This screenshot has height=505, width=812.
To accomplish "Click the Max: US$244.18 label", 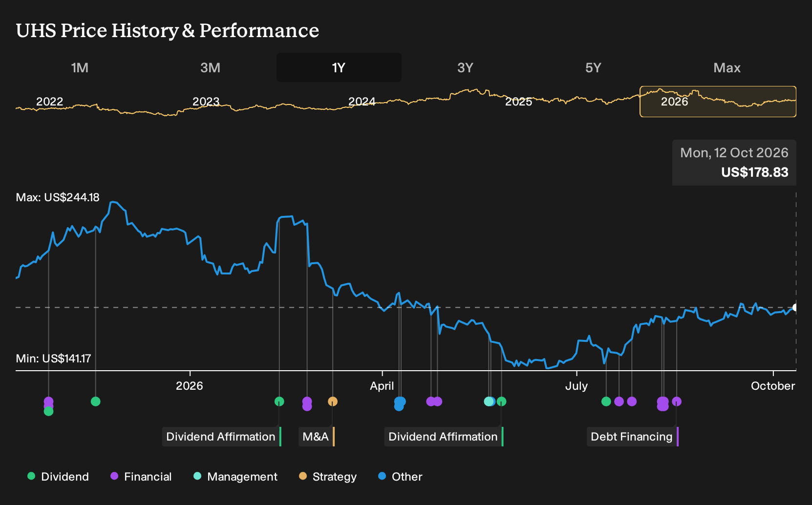I will [58, 197].
